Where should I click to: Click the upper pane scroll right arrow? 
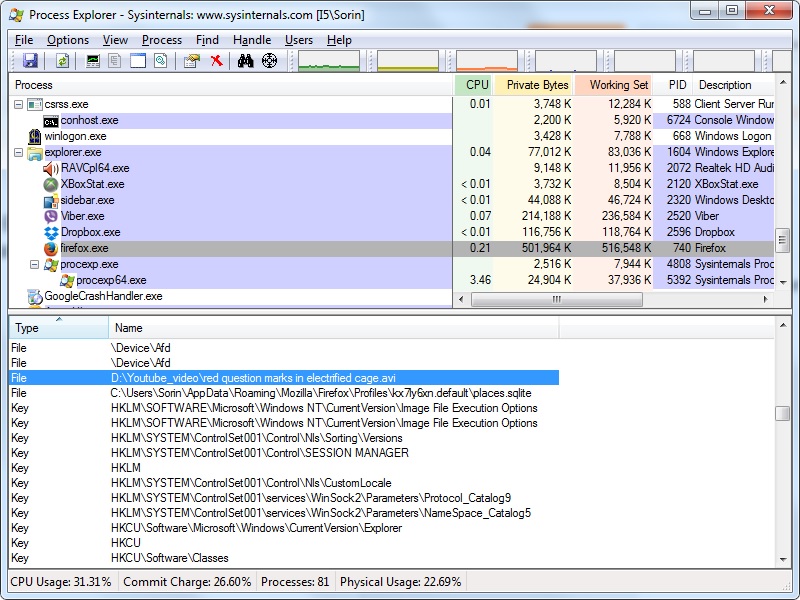pos(765,299)
